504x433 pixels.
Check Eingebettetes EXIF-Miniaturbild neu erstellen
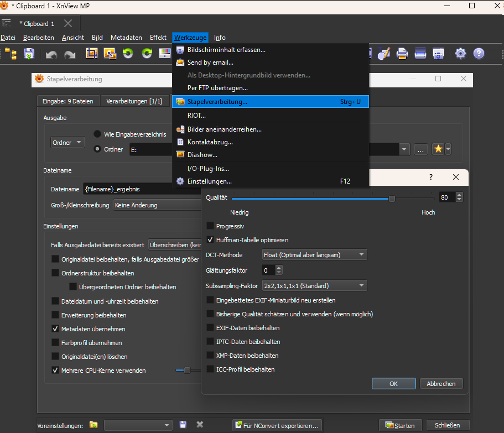pos(210,300)
